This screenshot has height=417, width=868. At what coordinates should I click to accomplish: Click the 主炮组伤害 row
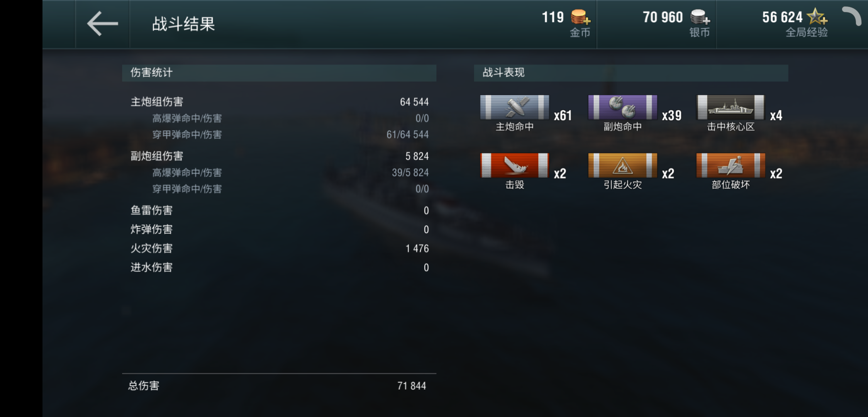click(280, 102)
